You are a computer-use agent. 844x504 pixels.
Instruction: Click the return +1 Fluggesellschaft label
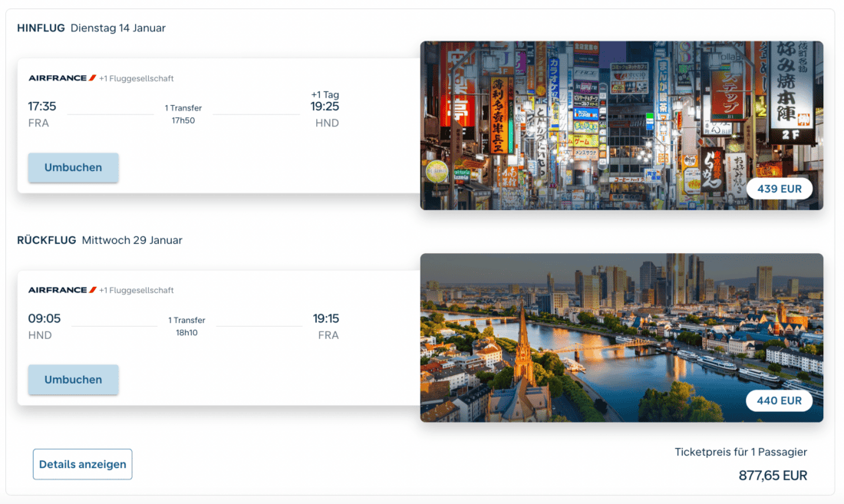pyautogui.click(x=136, y=291)
